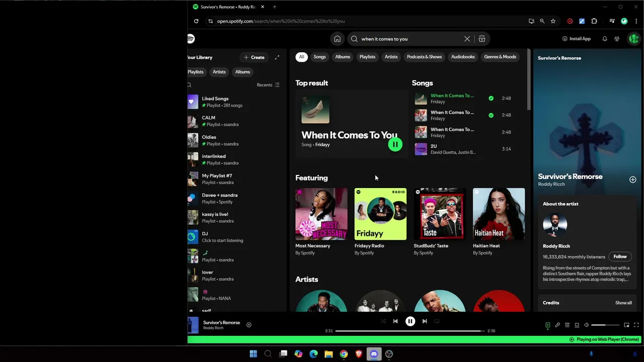
Task: Toggle saved checkmark on second song row
Action: [491, 115]
